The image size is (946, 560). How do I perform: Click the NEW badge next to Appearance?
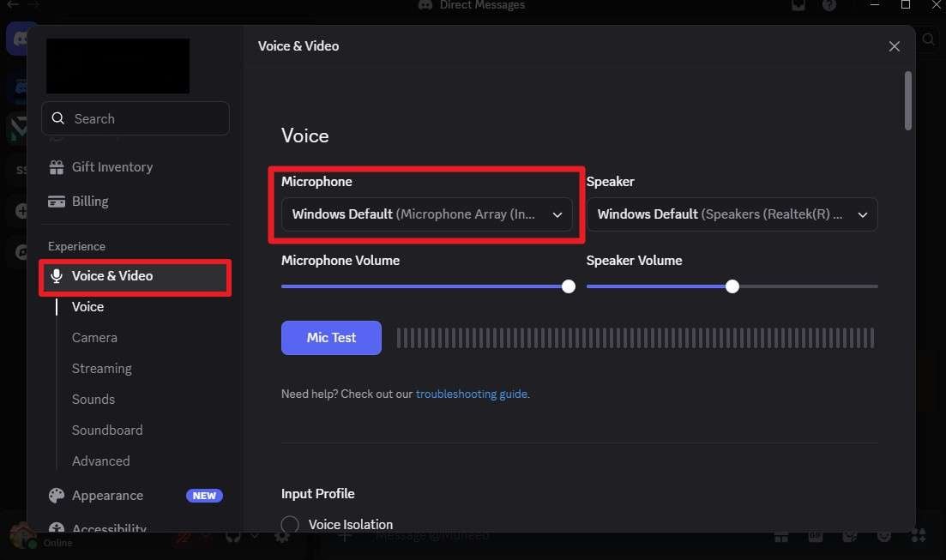(204, 496)
